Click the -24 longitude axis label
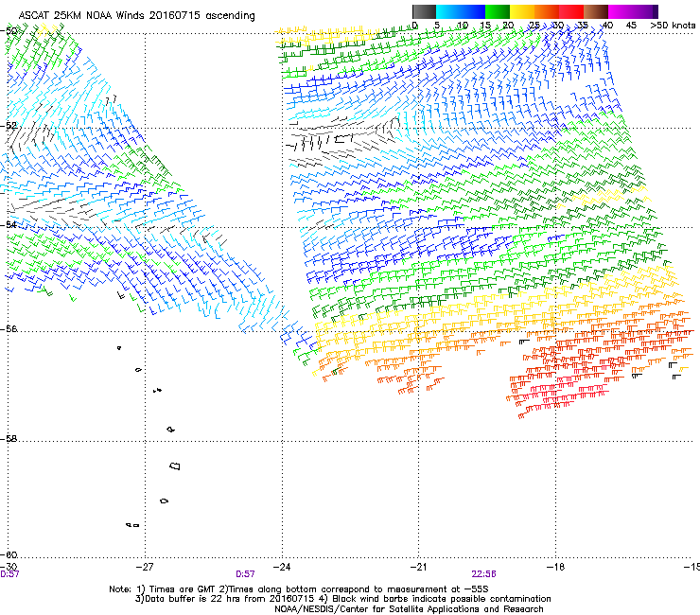 click(x=282, y=567)
